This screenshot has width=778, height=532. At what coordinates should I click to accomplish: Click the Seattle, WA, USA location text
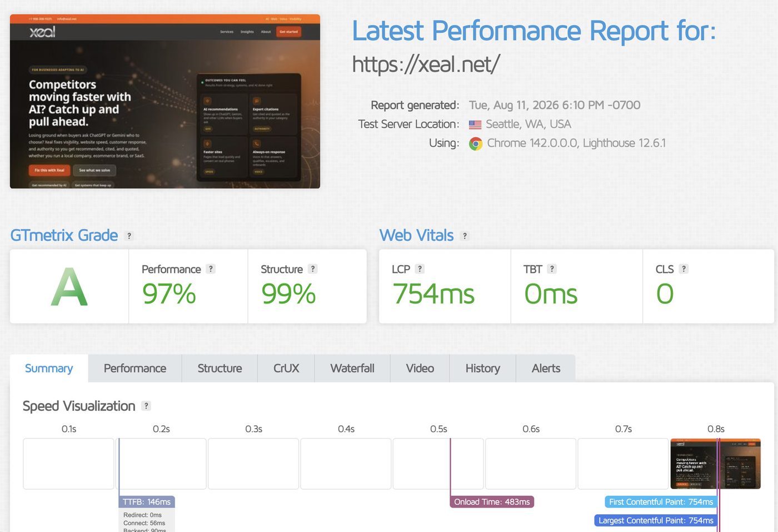[x=528, y=124]
